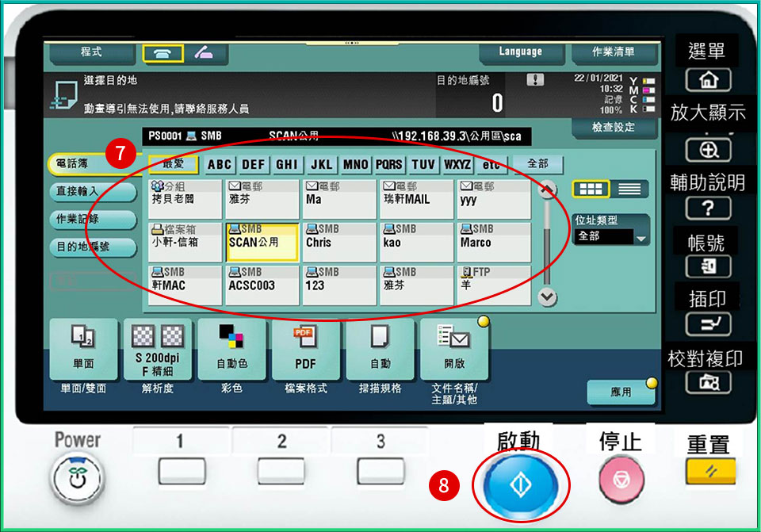Select the ABC index tab

pos(220,165)
